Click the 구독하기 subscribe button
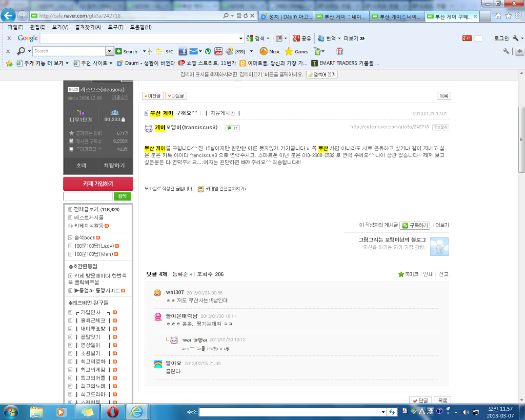The image size is (525, 420). pos(415,225)
